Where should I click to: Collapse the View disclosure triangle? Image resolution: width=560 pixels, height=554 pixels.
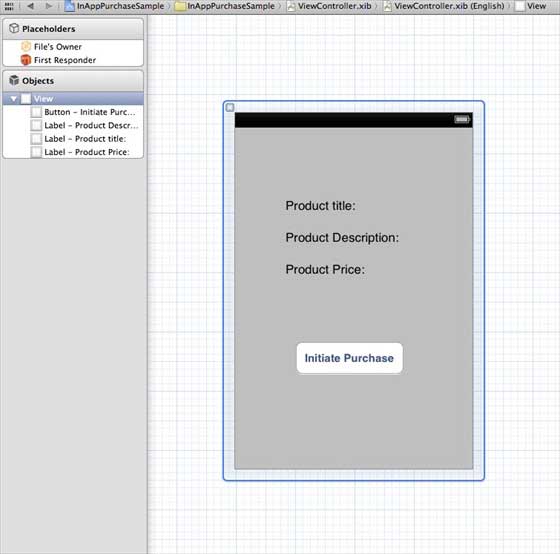coord(14,99)
